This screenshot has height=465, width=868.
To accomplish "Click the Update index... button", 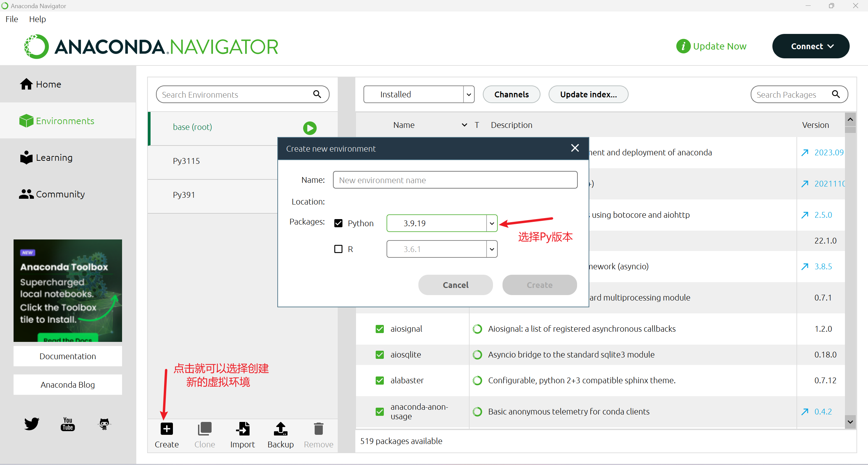I will coord(588,94).
